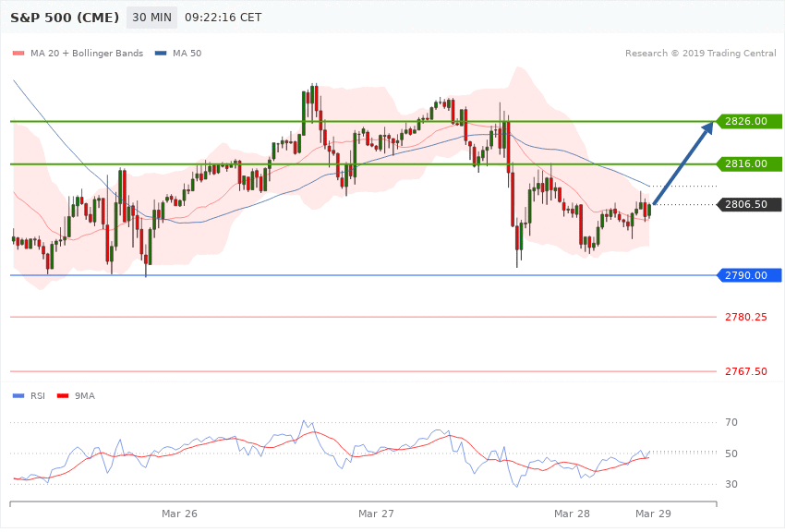
Task: Click the 2780.25 support level label
Action: (746, 317)
